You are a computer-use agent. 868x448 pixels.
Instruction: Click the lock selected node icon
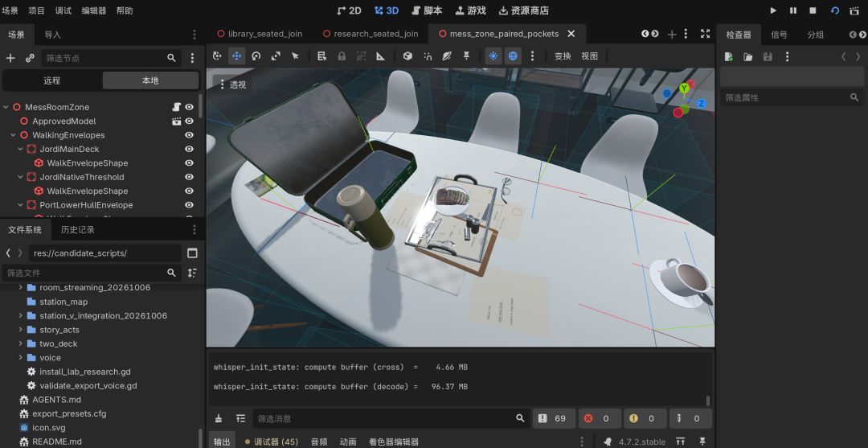point(342,56)
